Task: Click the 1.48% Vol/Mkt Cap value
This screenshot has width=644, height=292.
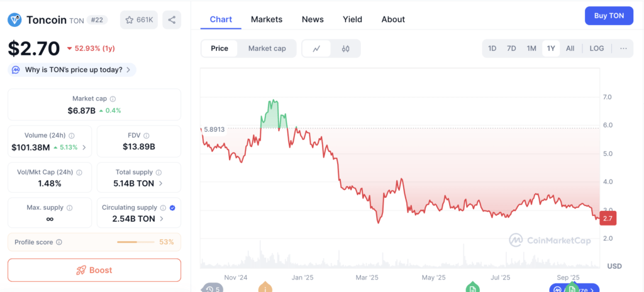Action: tap(50, 183)
